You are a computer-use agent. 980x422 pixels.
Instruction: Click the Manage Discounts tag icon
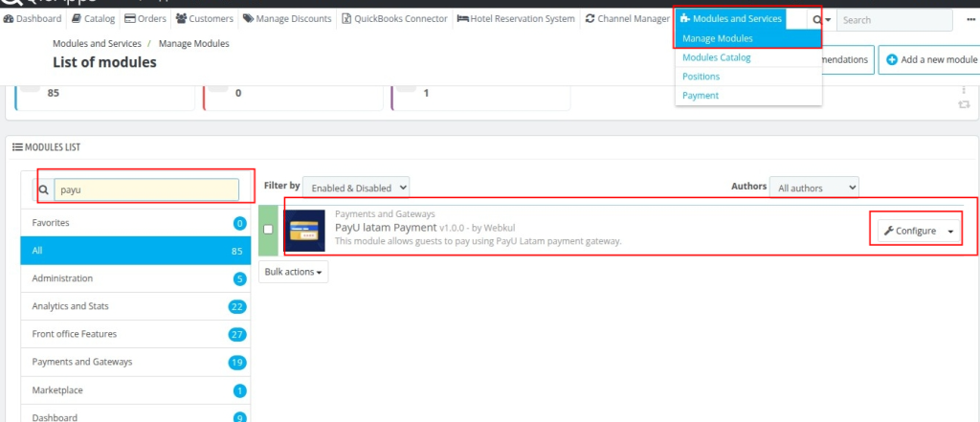point(248,19)
